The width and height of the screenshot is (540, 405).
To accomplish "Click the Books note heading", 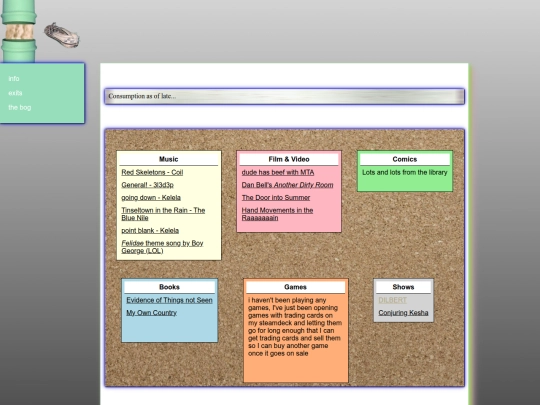I will pos(169,287).
